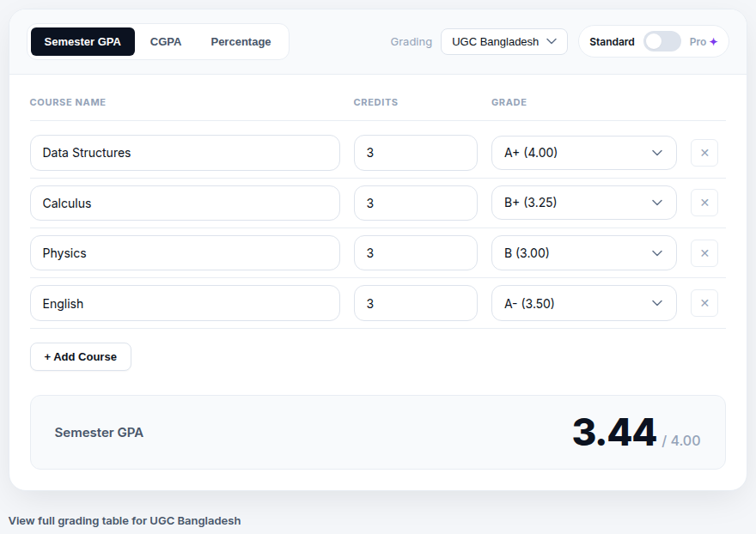
Task: Click the Grading label text
Action: [412, 42]
